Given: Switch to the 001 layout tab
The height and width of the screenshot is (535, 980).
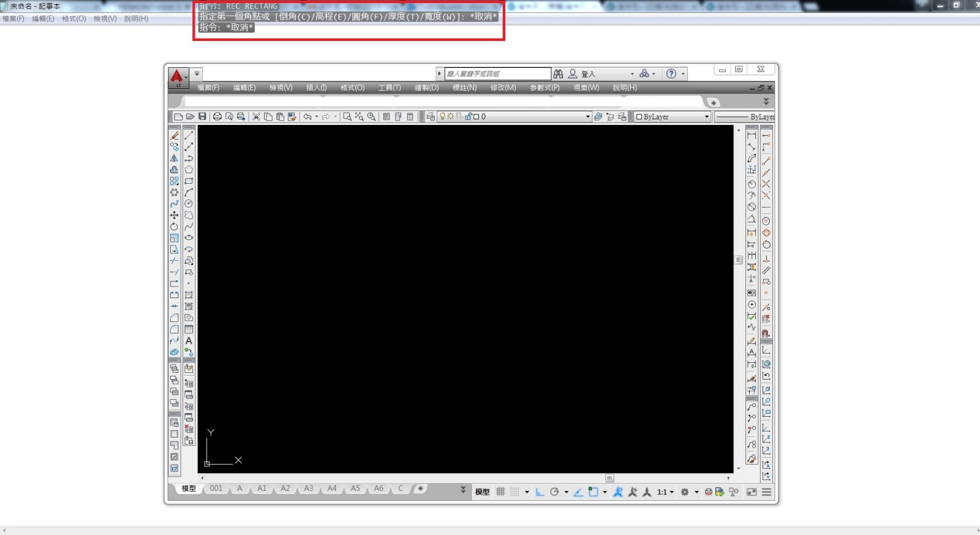Looking at the screenshot, I should click(216, 488).
